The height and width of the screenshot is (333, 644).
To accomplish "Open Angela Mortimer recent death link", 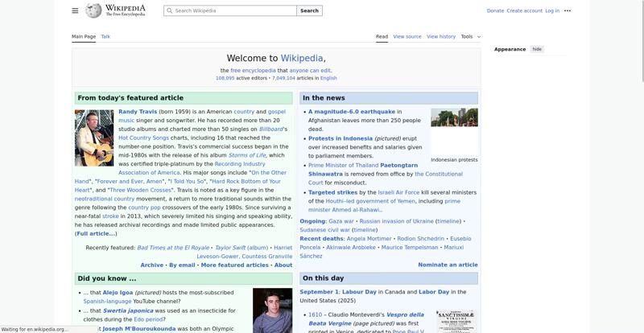I will (x=369, y=239).
